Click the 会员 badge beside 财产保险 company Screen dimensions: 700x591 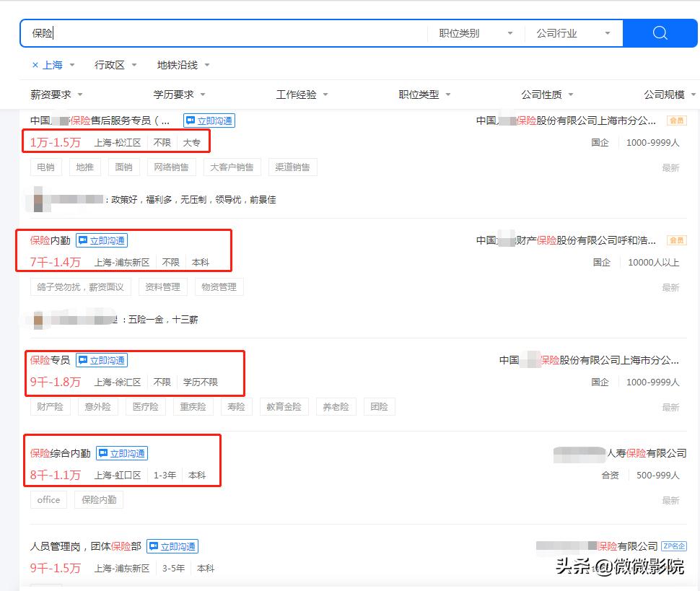pos(675,240)
